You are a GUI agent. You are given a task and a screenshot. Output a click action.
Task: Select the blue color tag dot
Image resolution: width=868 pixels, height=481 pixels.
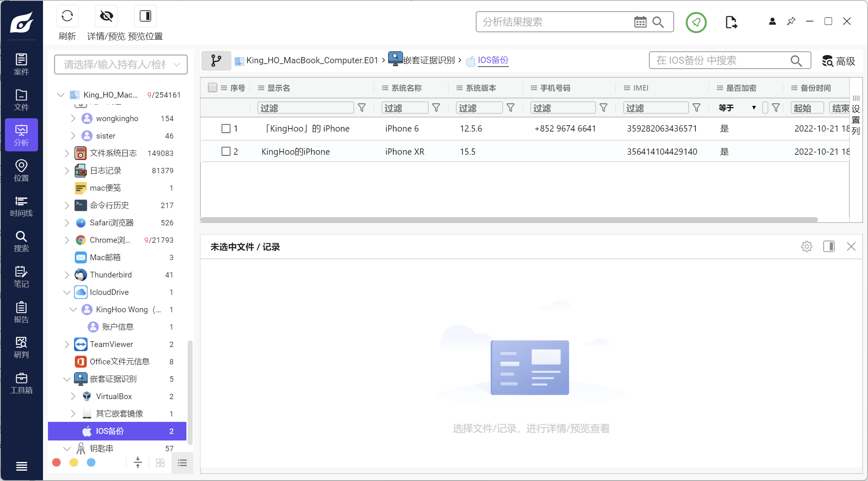point(91,463)
